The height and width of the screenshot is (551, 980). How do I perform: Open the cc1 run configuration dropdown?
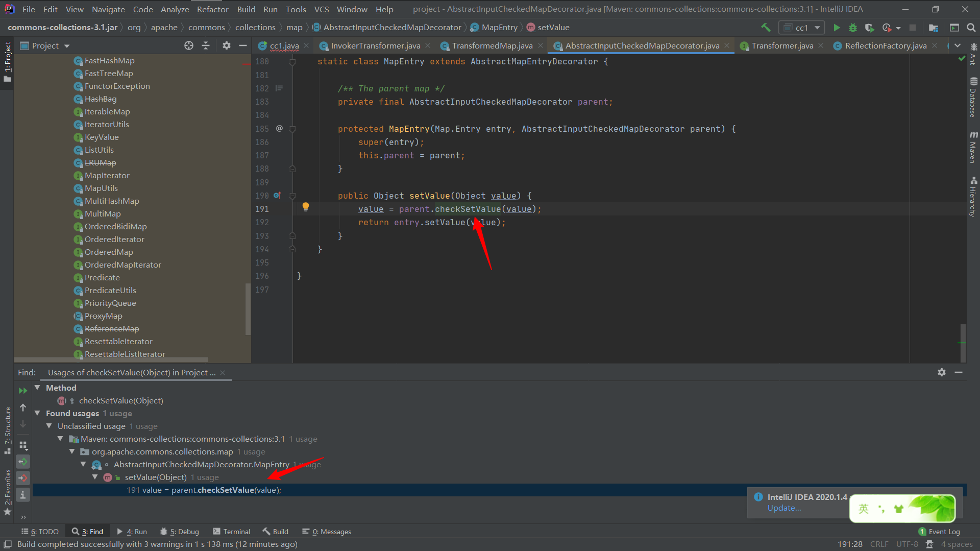(x=802, y=28)
